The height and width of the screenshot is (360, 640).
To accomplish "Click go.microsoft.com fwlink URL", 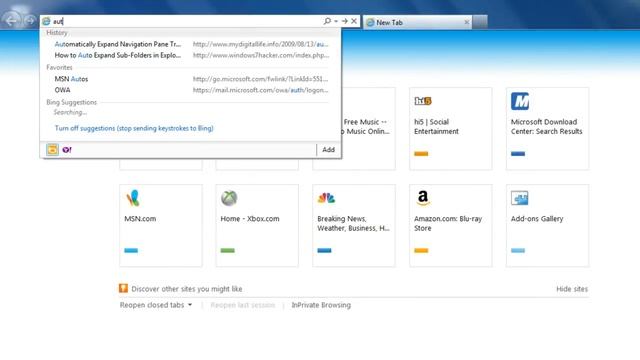I will [260, 79].
